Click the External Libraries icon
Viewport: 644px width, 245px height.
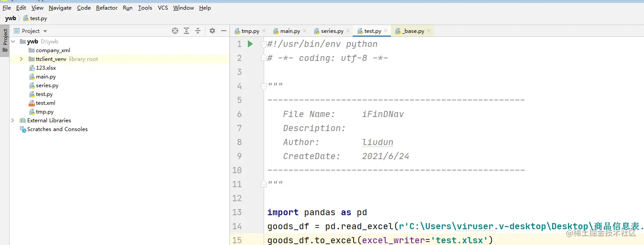coord(23,121)
